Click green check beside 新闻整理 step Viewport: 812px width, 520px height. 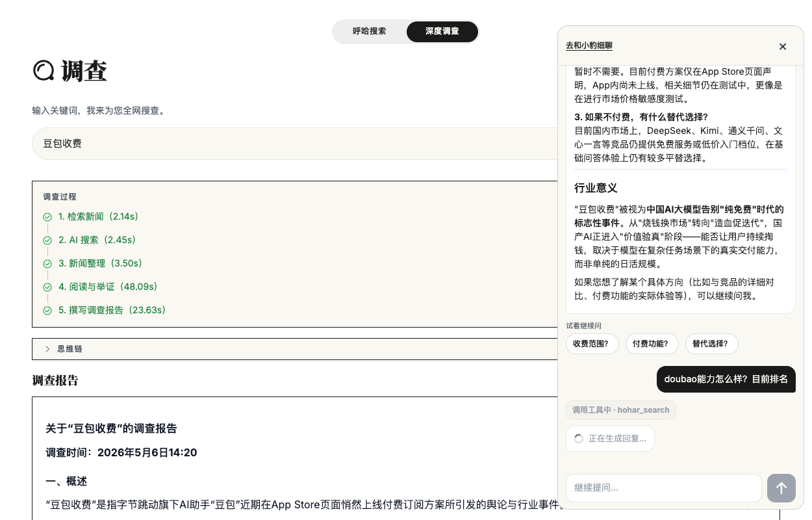coord(47,264)
